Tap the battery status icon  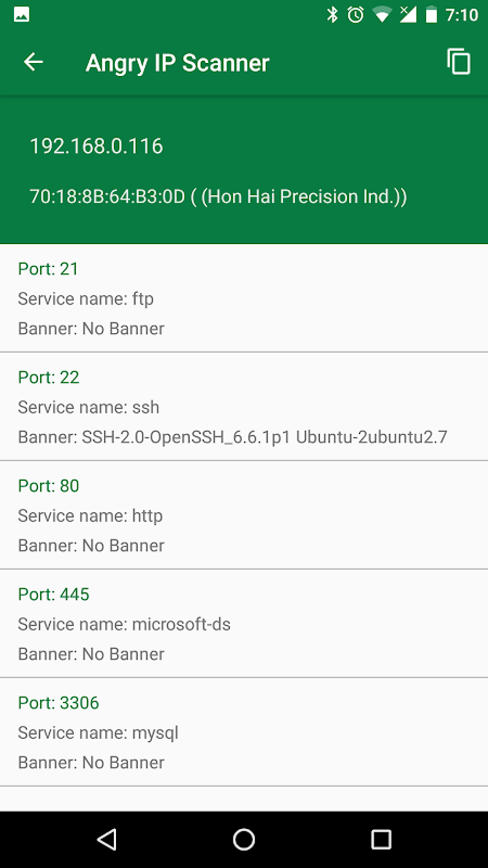click(x=432, y=15)
